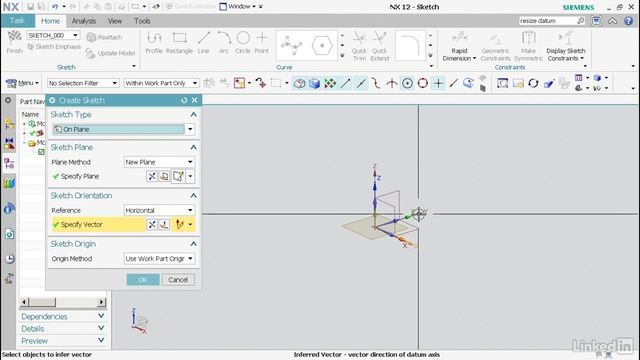
Task: Click Cancel in Create Sketch dialog
Action: (178, 280)
